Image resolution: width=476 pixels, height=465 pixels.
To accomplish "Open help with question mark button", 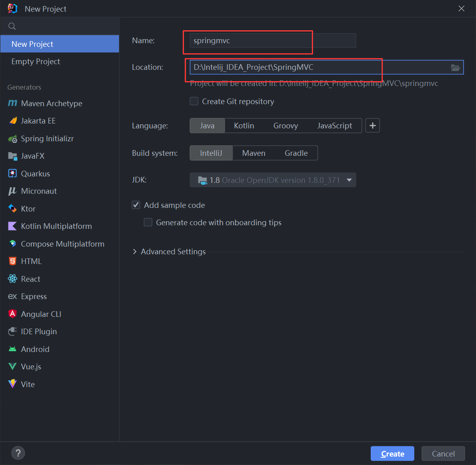I will pos(18,453).
